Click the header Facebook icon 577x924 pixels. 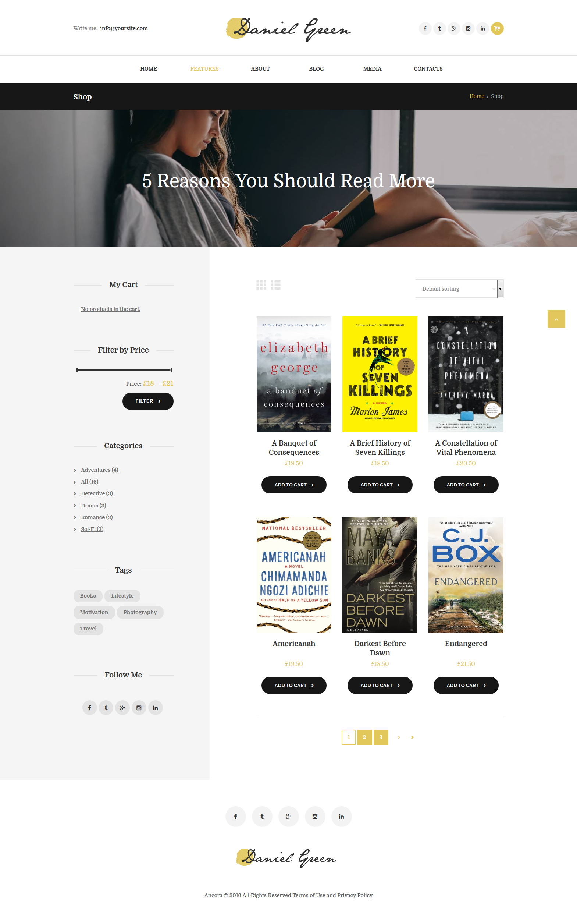point(425,28)
